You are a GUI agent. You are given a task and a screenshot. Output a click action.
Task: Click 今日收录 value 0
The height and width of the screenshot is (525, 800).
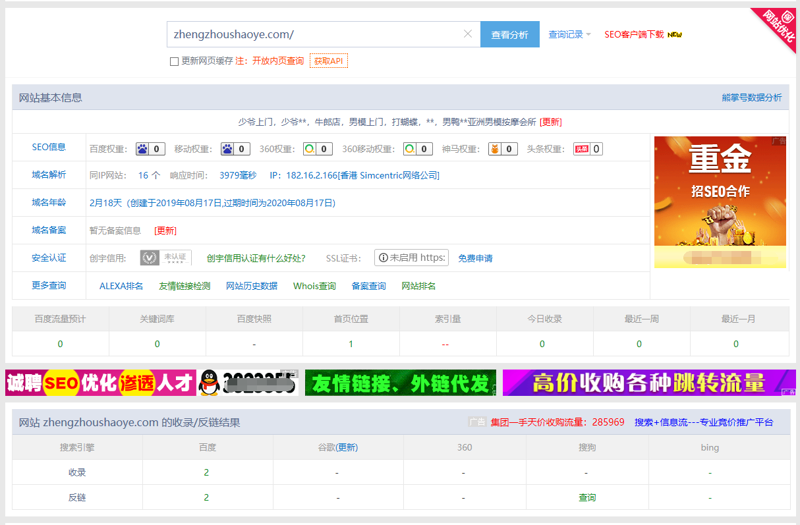click(x=542, y=344)
